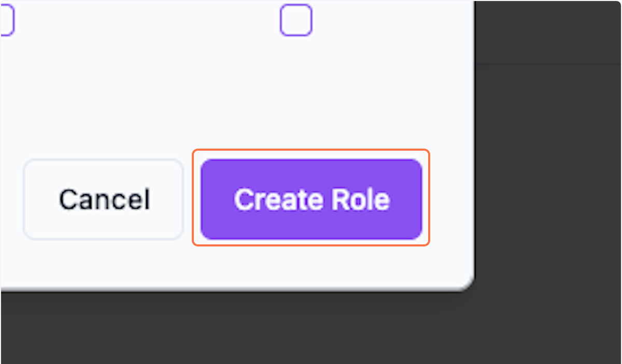Activate the highlighted Create Role action
Image resolution: width=622 pixels, height=364 pixels.
[x=312, y=199]
